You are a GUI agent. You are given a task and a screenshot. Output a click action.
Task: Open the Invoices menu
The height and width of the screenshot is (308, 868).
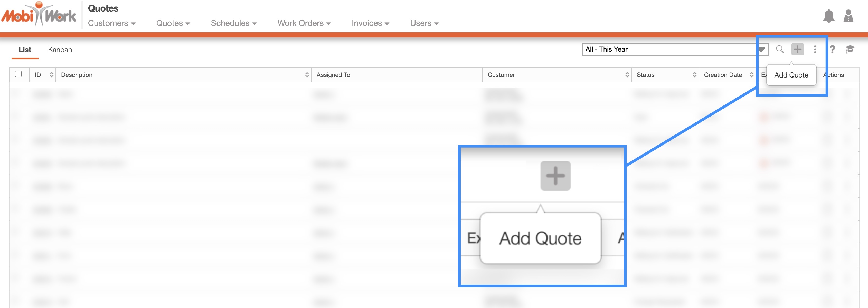click(x=370, y=23)
